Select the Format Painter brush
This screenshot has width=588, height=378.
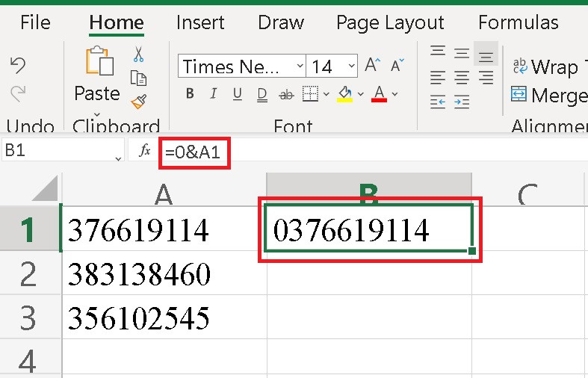click(138, 101)
